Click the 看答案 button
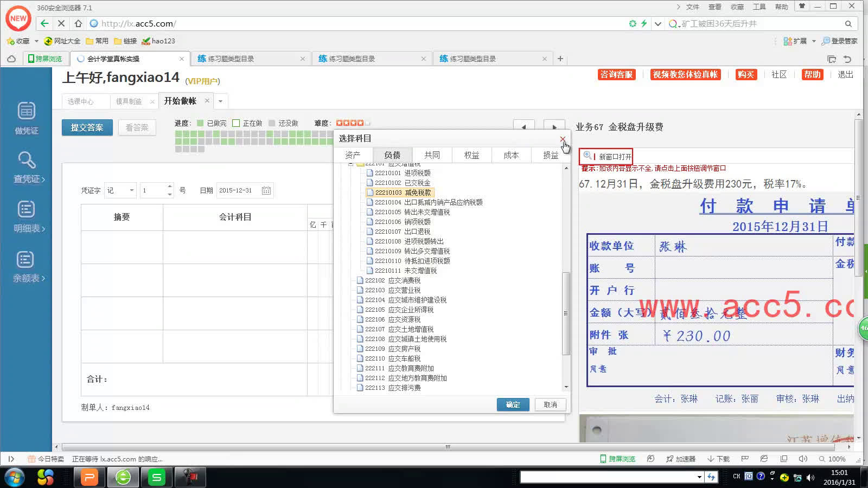 click(137, 127)
